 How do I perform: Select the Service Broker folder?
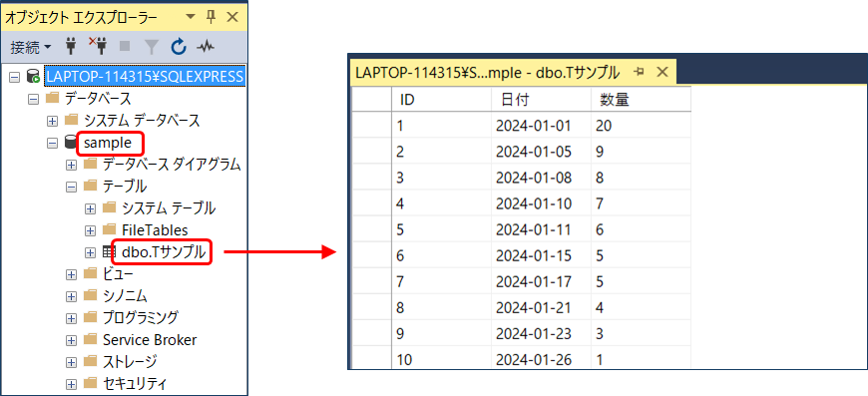click(x=150, y=339)
